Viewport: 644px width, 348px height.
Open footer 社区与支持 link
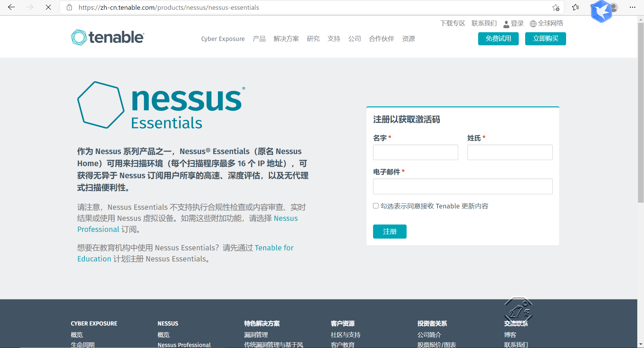pyautogui.click(x=346, y=335)
